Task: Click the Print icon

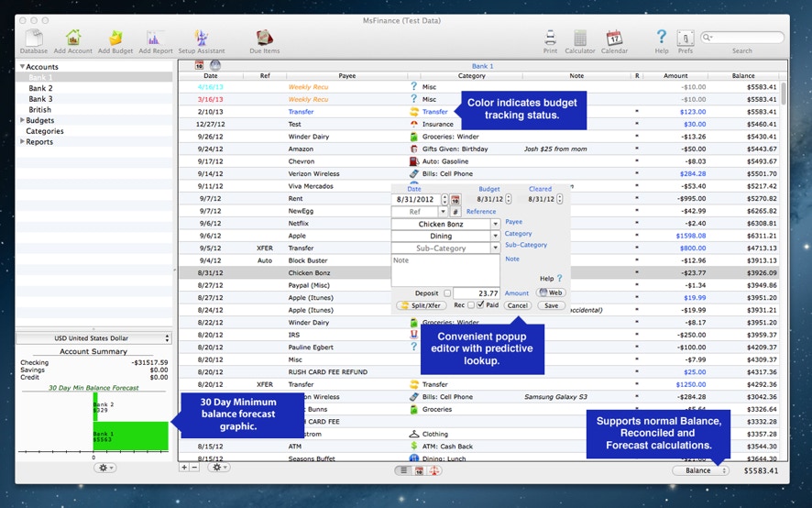Action: click(x=550, y=38)
